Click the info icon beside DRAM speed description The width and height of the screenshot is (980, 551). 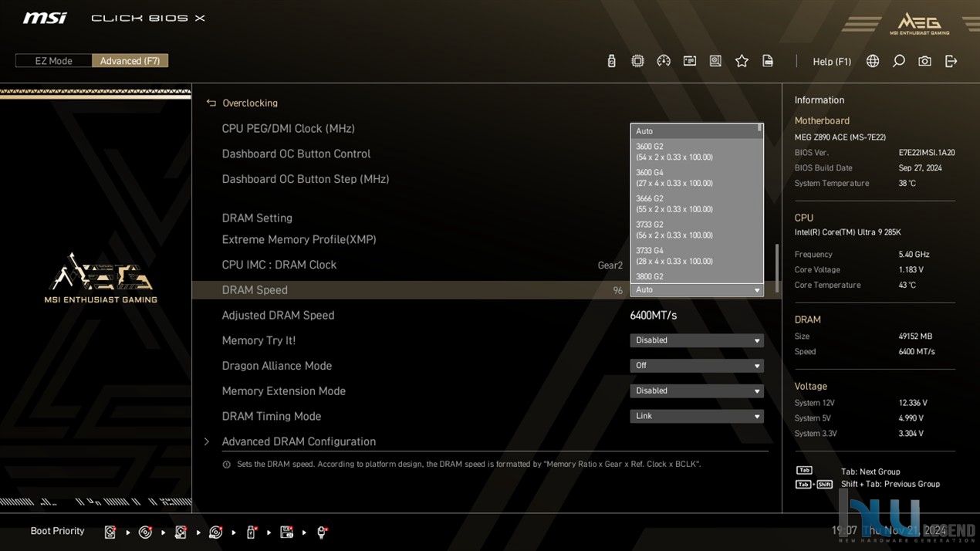pos(226,465)
